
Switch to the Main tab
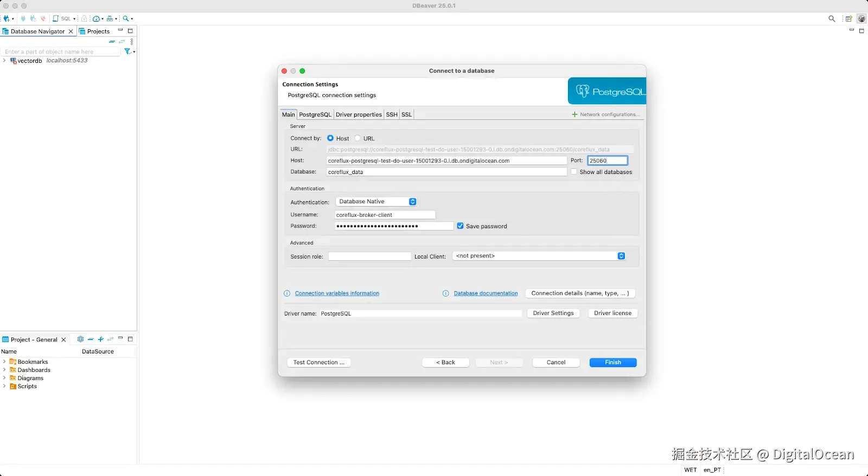(289, 114)
